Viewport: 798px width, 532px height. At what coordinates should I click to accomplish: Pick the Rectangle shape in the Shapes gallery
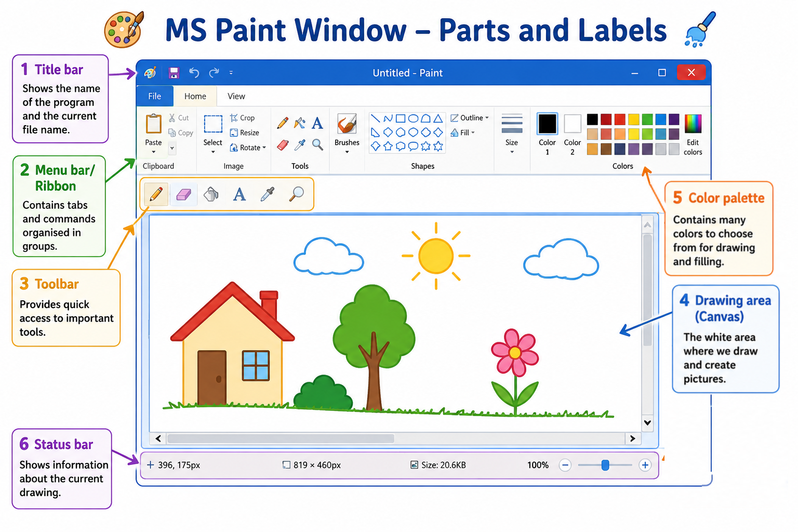tap(401, 118)
